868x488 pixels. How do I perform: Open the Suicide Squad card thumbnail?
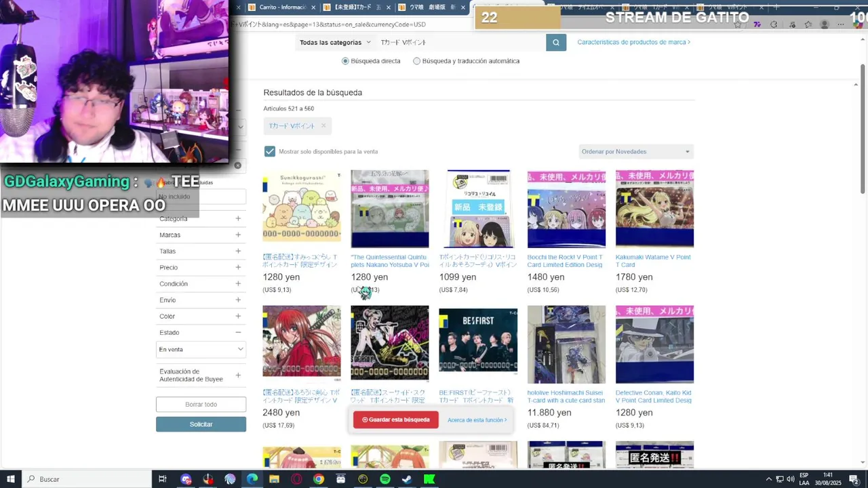390,344
